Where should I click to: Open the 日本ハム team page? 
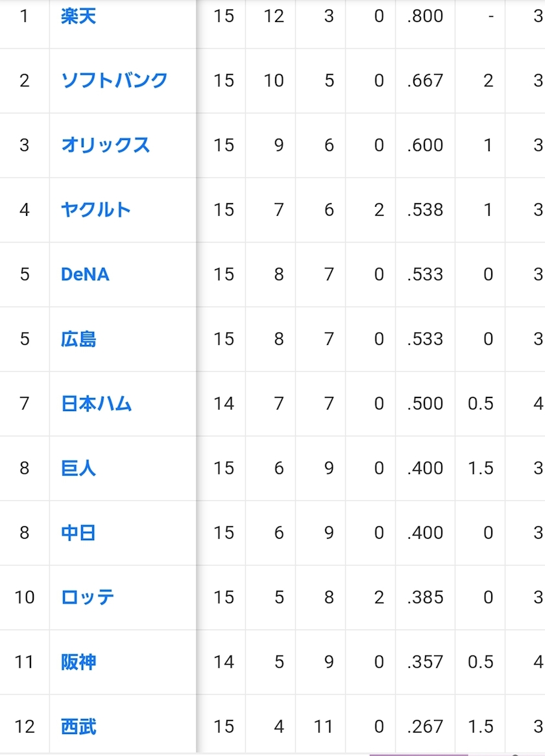[x=96, y=403]
